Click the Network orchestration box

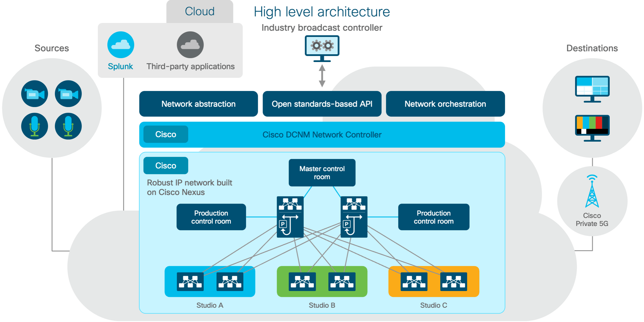(x=445, y=104)
